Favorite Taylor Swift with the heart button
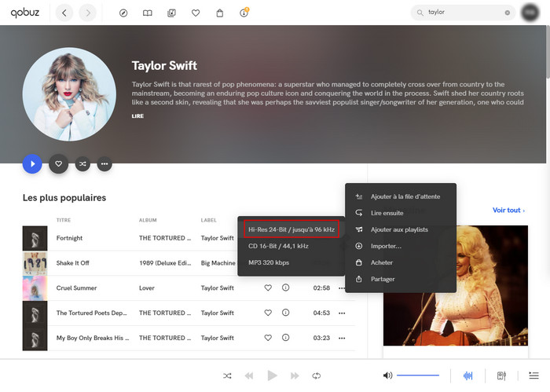 [57, 164]
